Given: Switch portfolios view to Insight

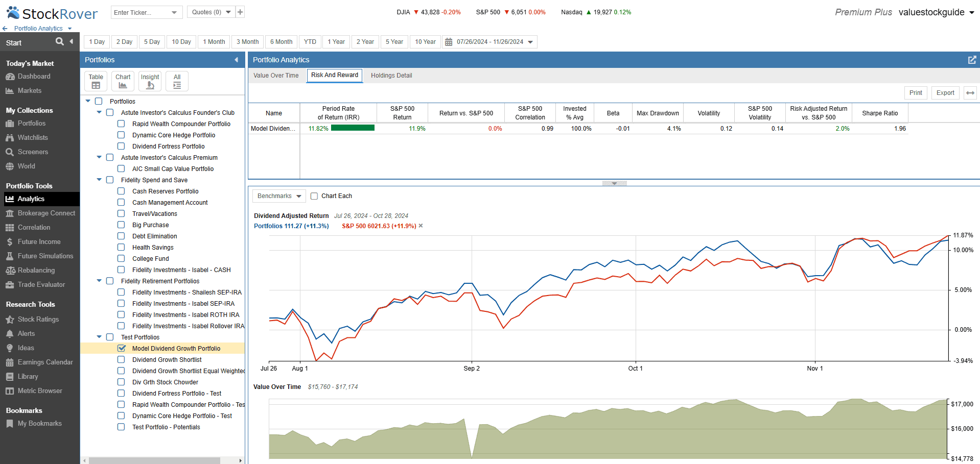Looking at the screenshot, I should pyautogui.click(x=150, y=81).
